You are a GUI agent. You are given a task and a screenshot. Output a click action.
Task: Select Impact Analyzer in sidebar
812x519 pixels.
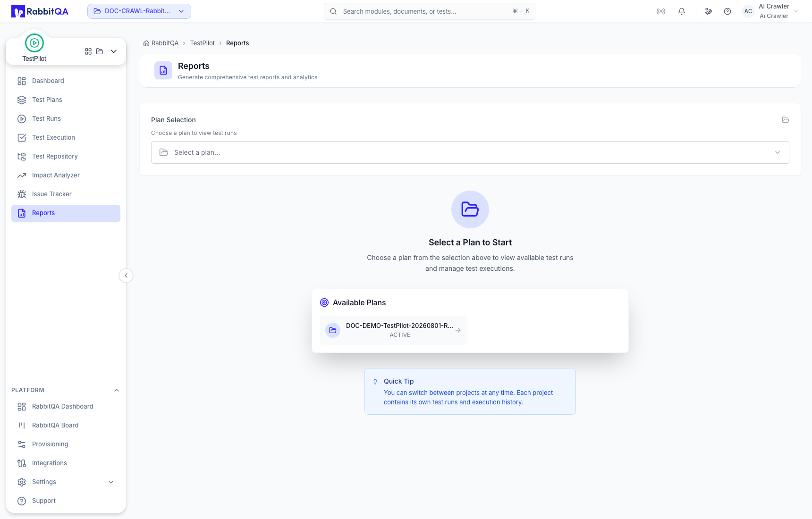pos(66,176)
